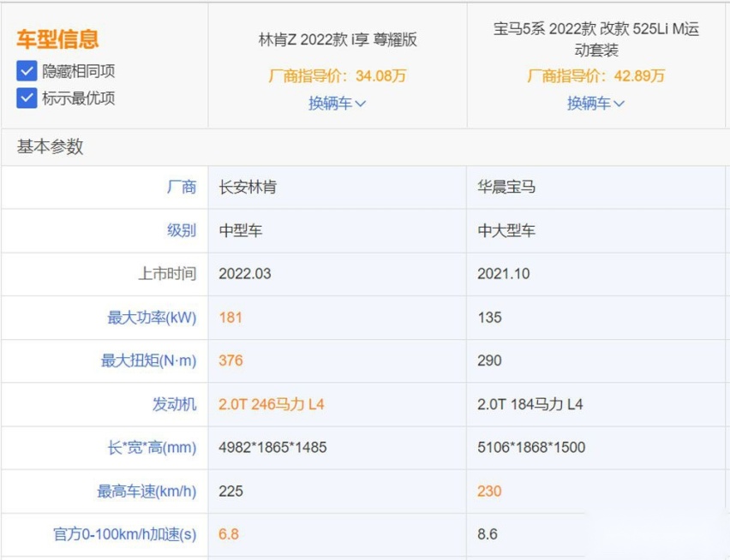Image resolution: width=730 pixels, height=560 pixels.
Task: Click the 林肯Z 2022款 i享 尊耀版 title
Action: tap(338, 39)
